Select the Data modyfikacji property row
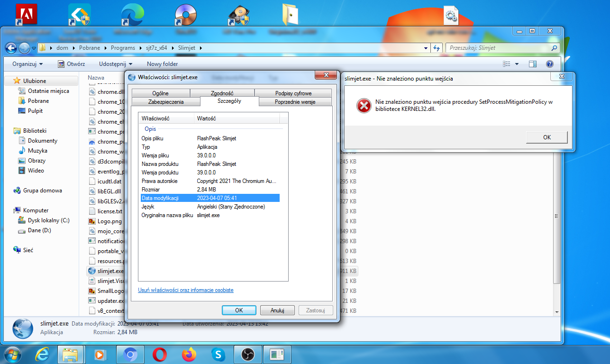The height and width of the screenshot is (364, 610). click(209, 198)
